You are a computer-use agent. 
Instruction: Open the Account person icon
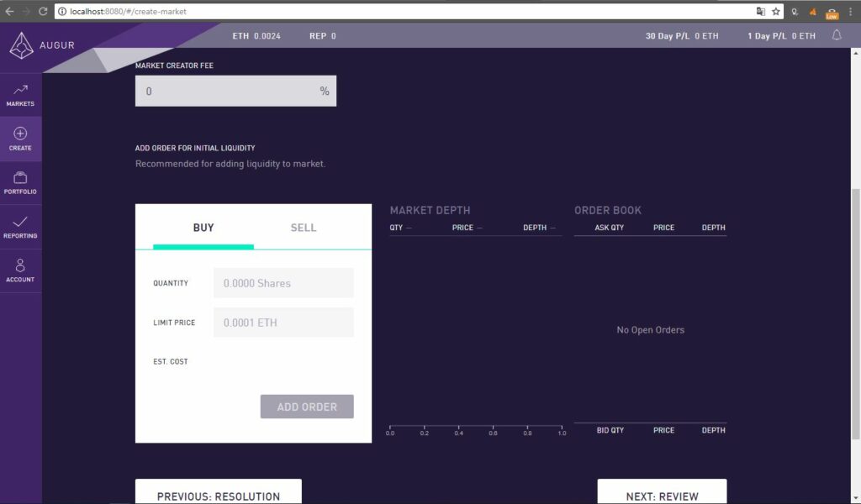20,266
